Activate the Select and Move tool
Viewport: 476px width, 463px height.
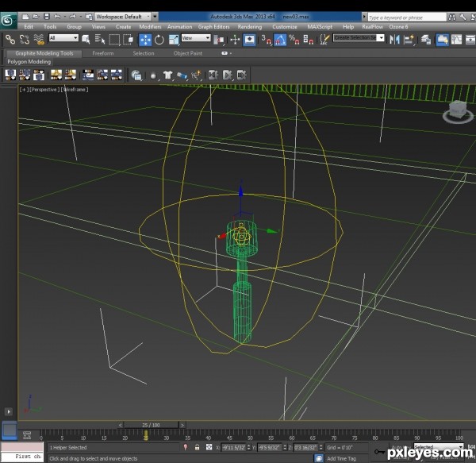(145, 40)
